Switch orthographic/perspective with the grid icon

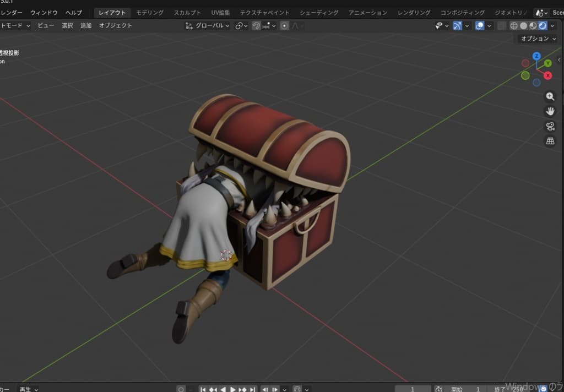[550, 141]
